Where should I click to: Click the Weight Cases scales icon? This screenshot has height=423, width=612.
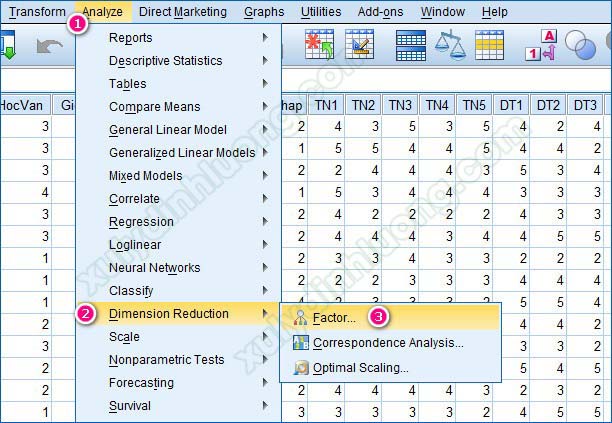click(x=450, y=44)
